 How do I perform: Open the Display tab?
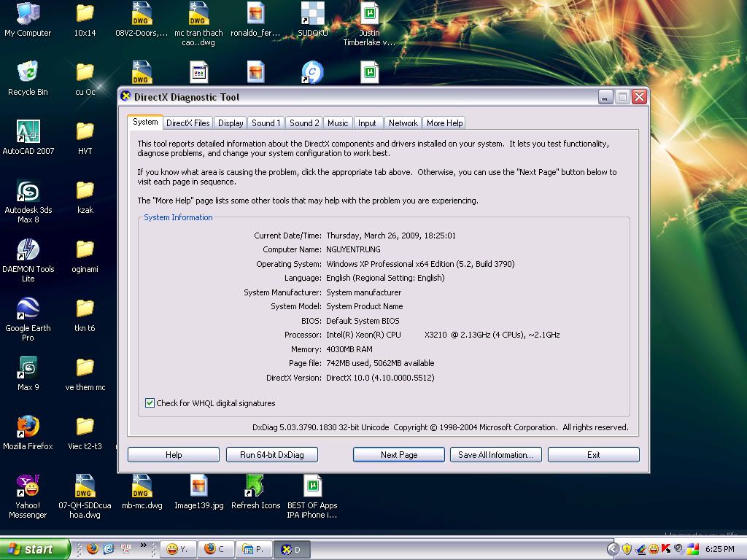tap(231, 123)
